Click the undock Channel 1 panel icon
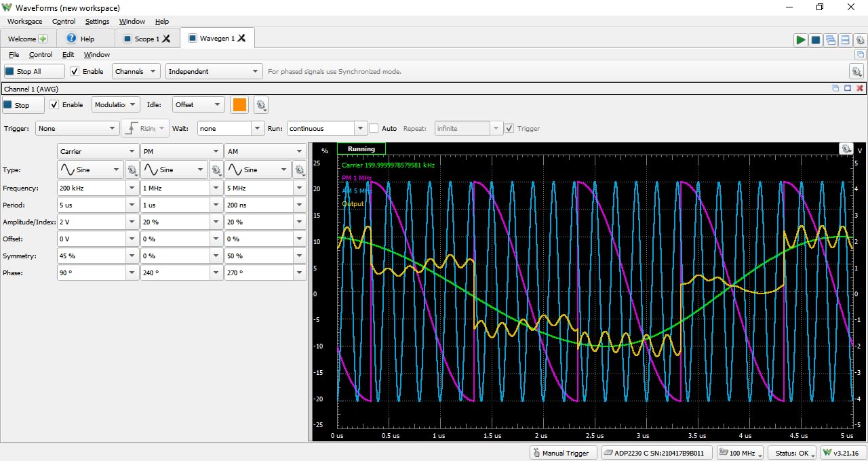 pyautogui.click(x=835, y=88)
